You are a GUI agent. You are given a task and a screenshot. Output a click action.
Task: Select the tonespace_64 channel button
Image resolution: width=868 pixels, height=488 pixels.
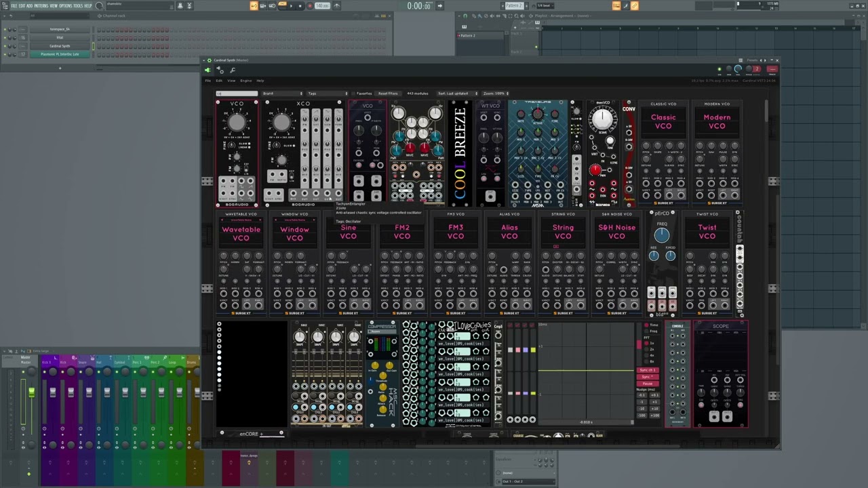[60, 29]
